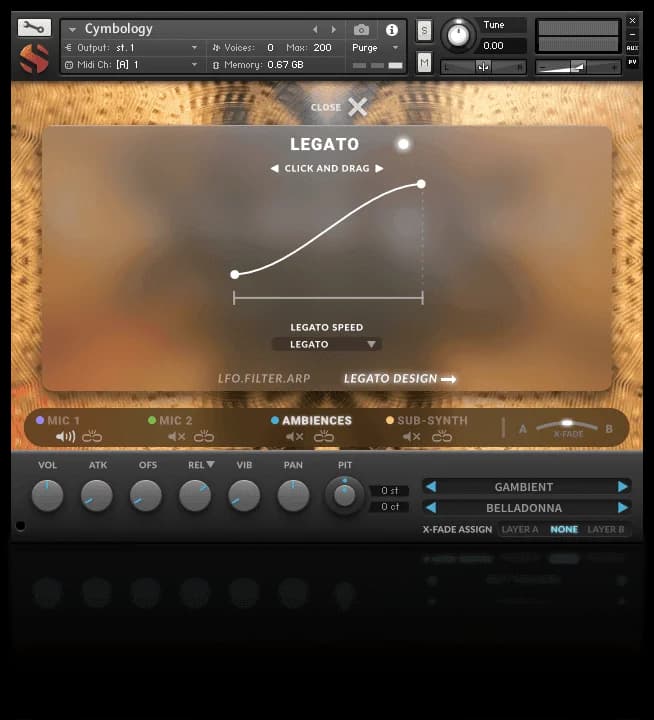Open the Legato Speed dropdown
654x720 pixels.
326,344
